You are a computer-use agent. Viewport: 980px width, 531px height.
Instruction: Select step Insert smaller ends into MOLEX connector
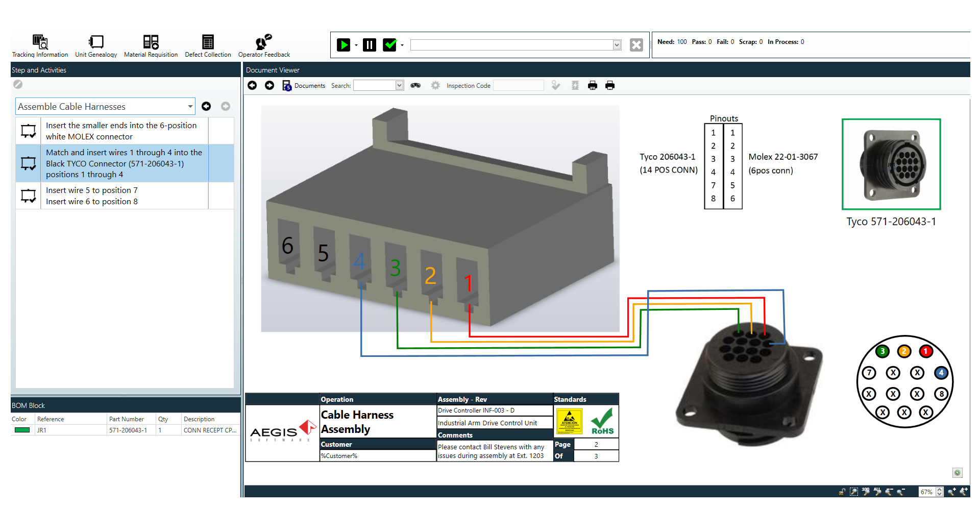[x=125, y=131]
